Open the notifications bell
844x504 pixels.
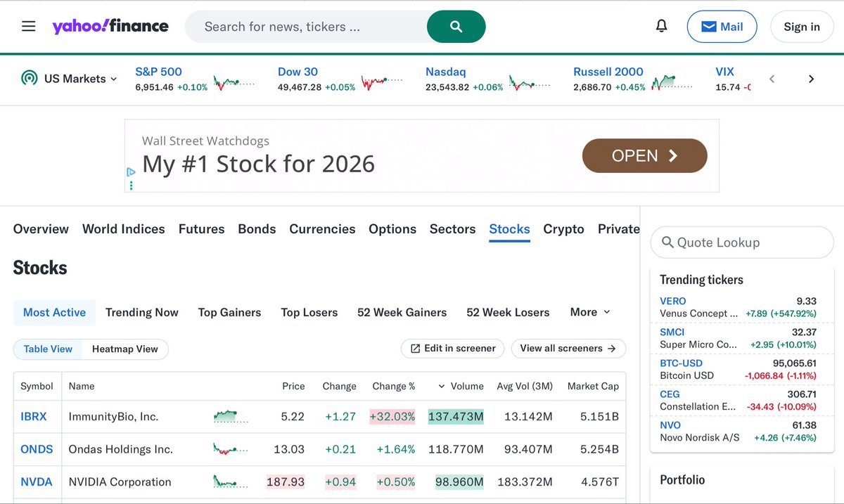click(x=661, y=27)
